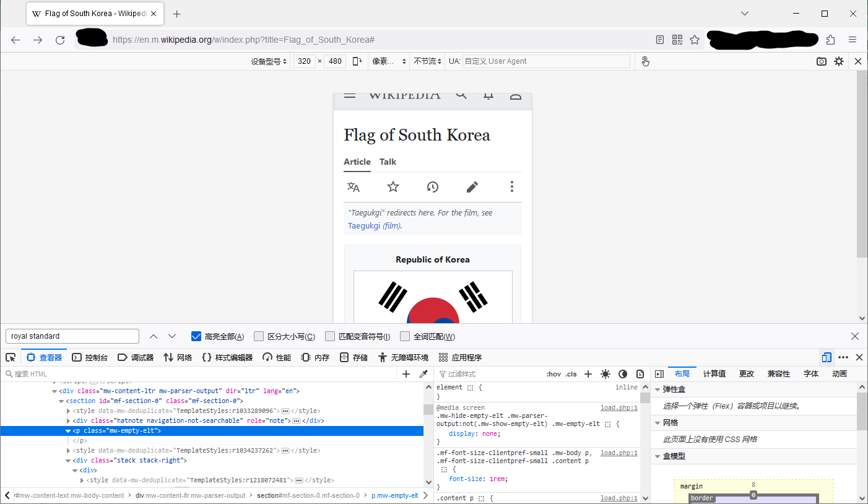Collapse the stack stack-right div
This screenshot has width=868, height=504.
(68, 461)
